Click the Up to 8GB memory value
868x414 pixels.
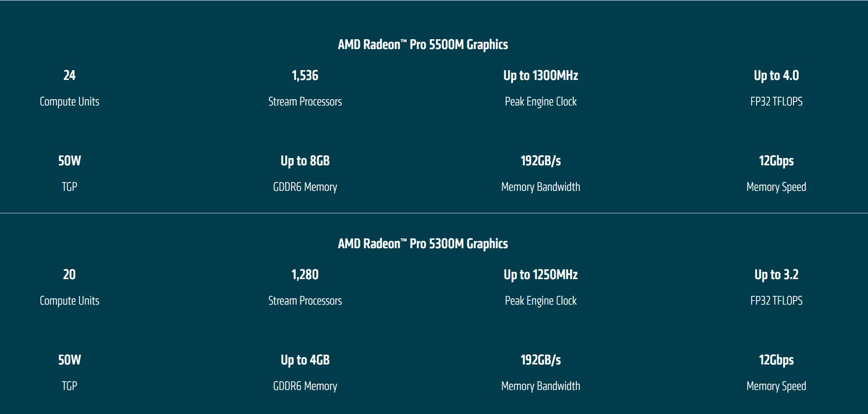(x=305, y=161)
